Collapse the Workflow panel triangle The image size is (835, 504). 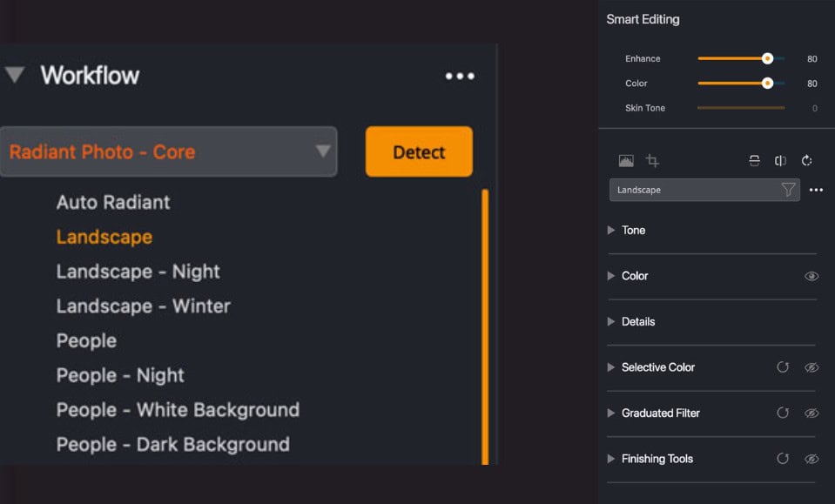[x=15, y=75]
